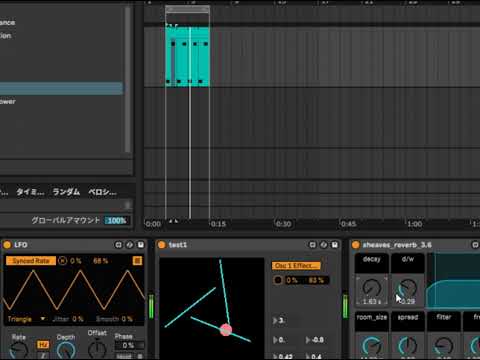Click the 0:15 time ruler marker

tap(218, 224)
